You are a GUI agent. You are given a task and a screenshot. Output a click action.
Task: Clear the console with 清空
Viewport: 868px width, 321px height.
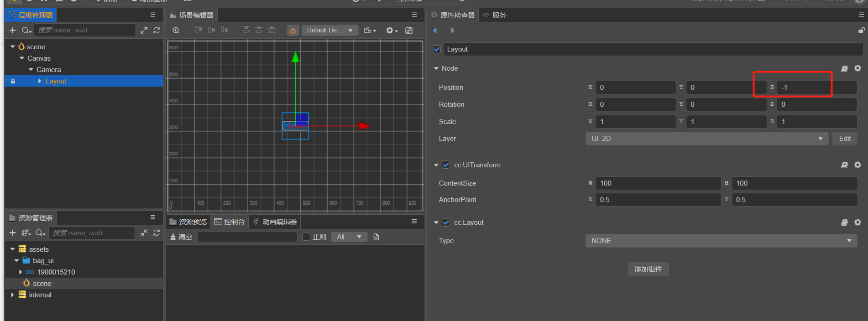(x=181, y=237)
